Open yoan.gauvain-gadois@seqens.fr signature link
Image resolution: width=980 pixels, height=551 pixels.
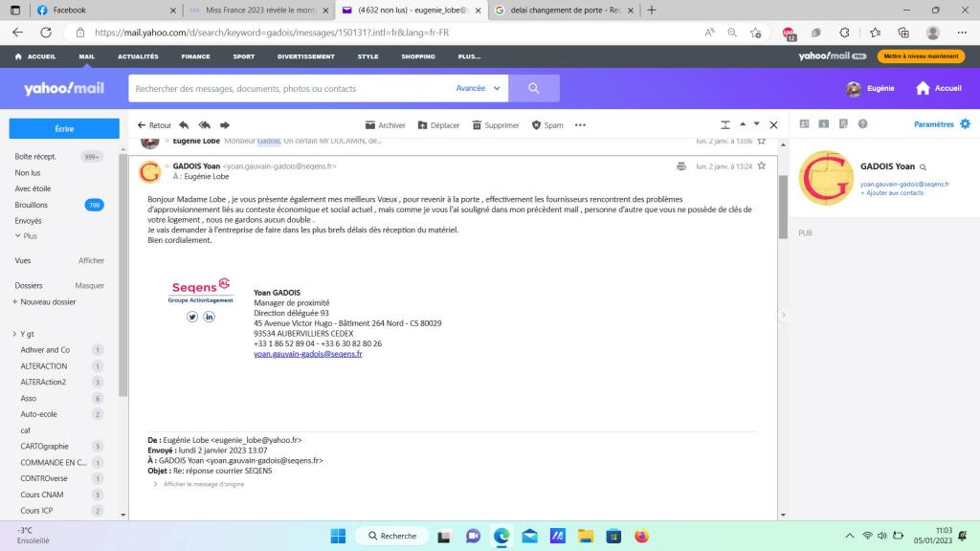click(x=307, y=353)
